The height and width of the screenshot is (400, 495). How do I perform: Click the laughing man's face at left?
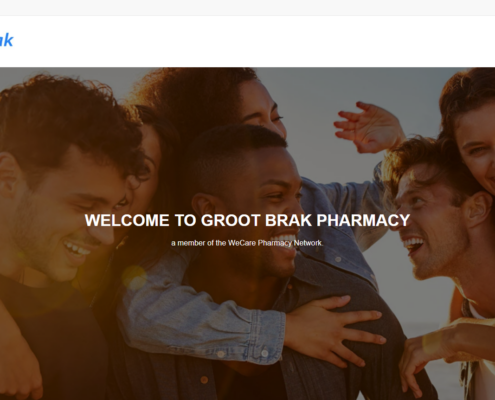coord(67,213)
